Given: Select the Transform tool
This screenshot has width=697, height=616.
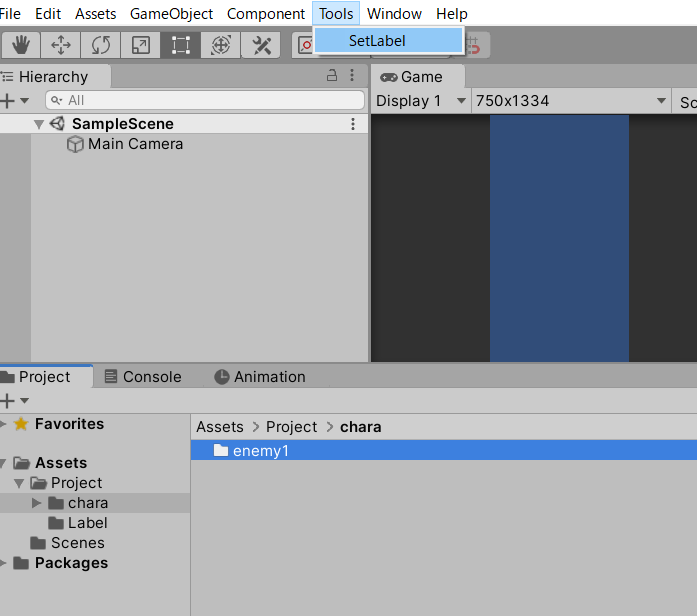Looking at the screenshot, I should 220,45.
